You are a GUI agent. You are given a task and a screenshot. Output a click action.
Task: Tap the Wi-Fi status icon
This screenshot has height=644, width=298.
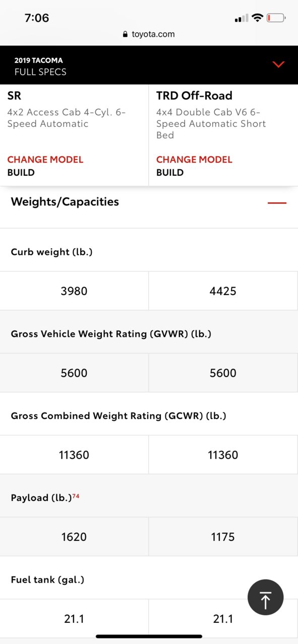click(x=257, y=18)
